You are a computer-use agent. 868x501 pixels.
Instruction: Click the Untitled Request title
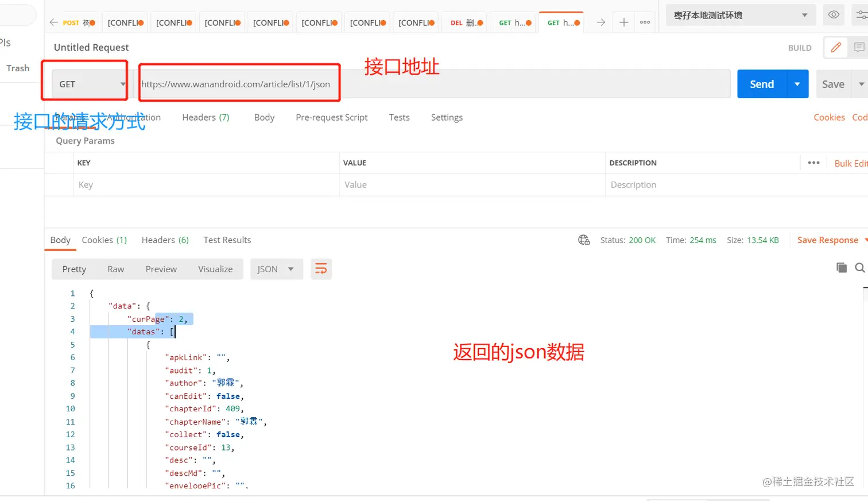(91, 48)
